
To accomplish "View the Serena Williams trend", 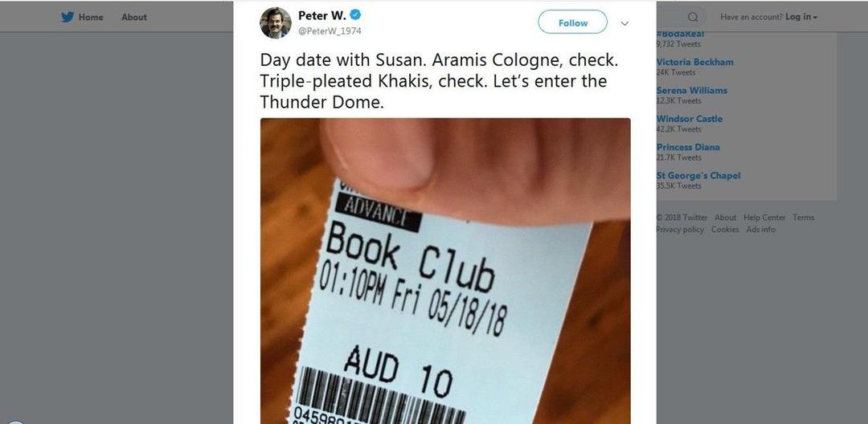I will pyautogui.click(x=692, y=90).
